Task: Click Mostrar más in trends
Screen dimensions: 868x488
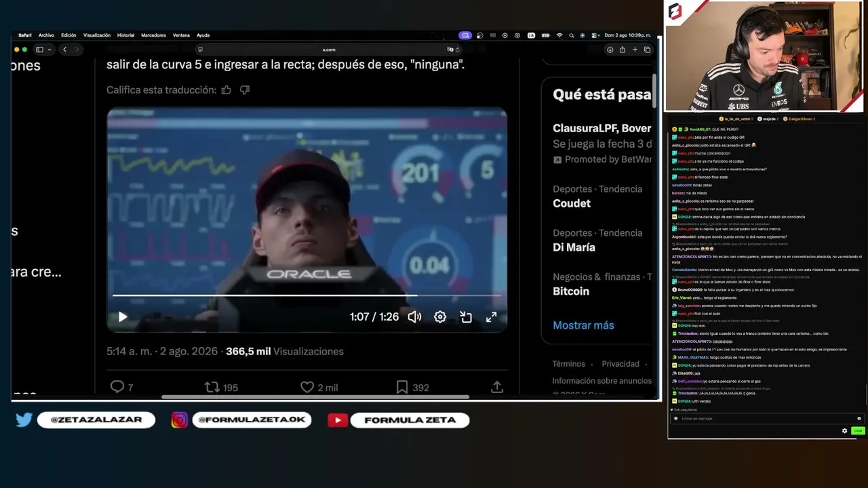Action: click(583, 325)
